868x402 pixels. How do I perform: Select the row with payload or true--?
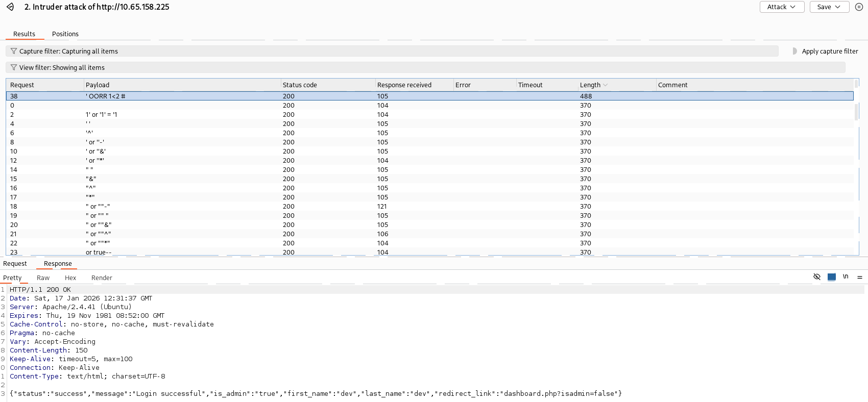click(x=429, y=252)
